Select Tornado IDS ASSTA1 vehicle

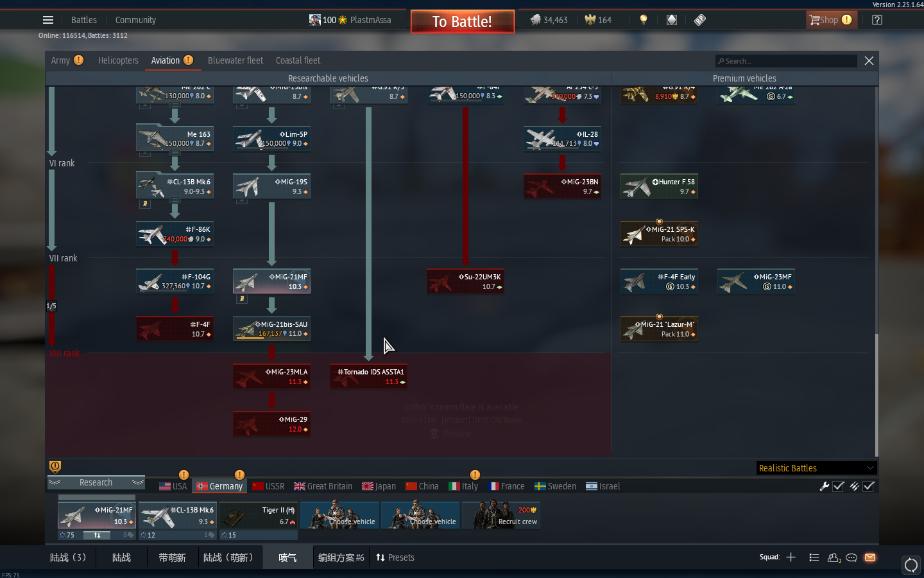pyautogui.click(x=368, y=376)
